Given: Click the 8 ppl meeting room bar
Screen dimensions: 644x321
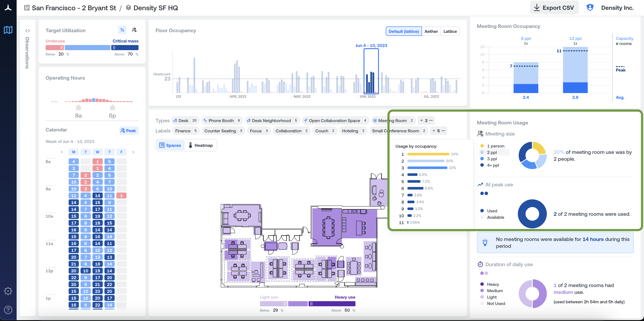Looking at the screenshot, I should point(526,78).
